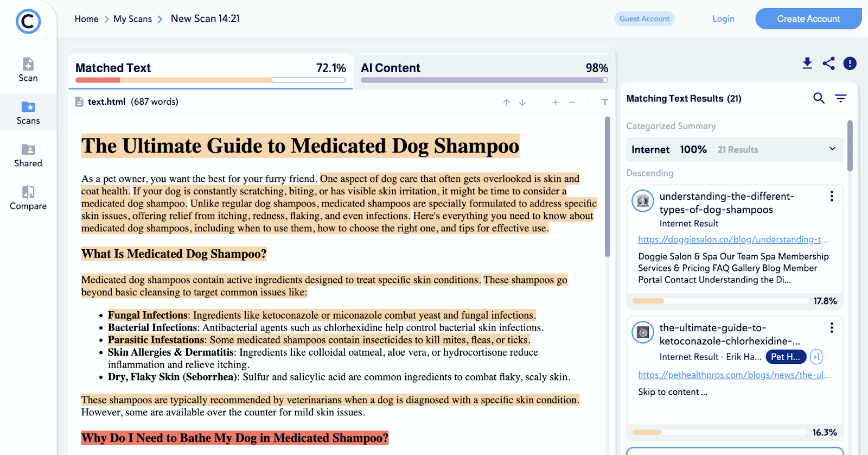
Task: Open the Compare tool in sidebar
Action: pyautogui.click(x=28, y=198)
